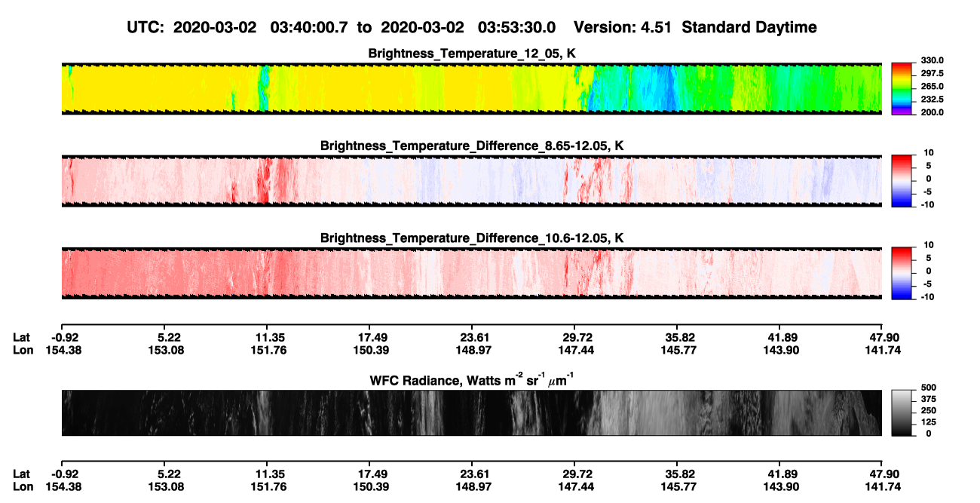Click the 8.65-12.05 difference colorbar

[x=902, y=180]
